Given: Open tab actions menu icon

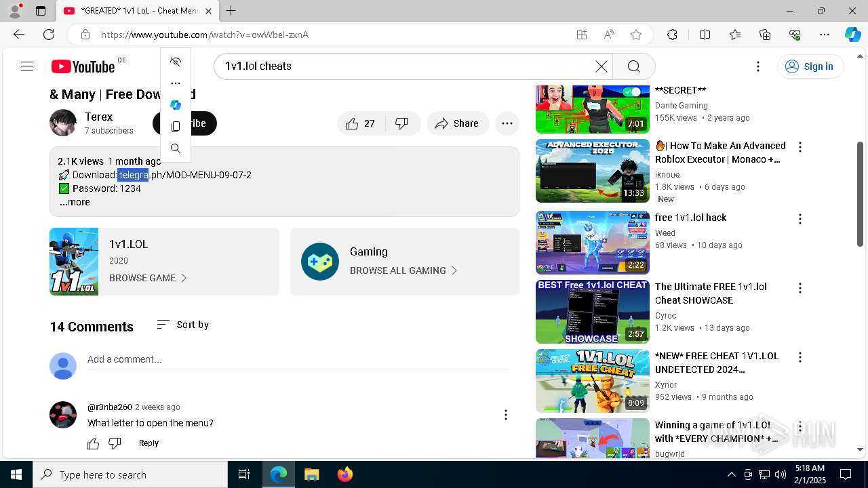Looking at the screenshot, I should pyautogui.click(x=41, y=11).
